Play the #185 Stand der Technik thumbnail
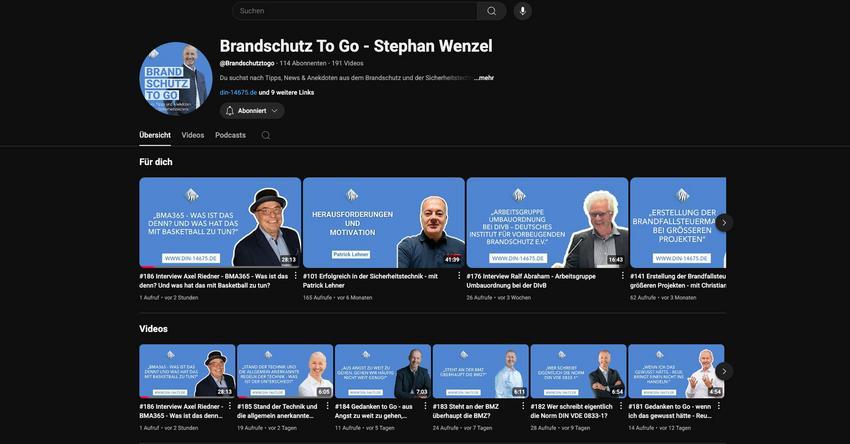 pyautogui.click(x=285, y=371)
